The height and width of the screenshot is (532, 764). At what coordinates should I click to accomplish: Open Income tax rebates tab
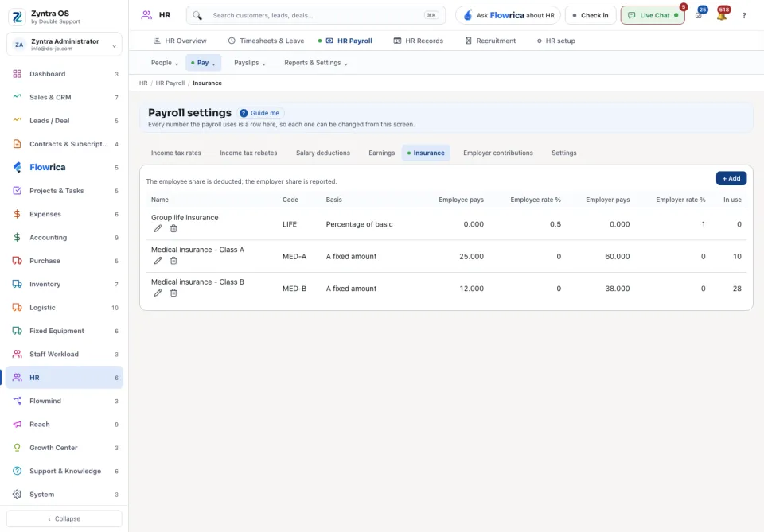[248, 153]
